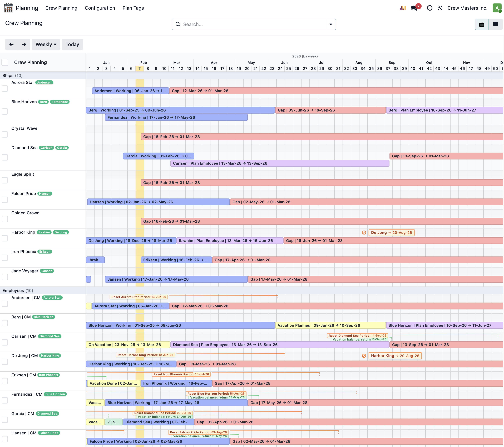The image size is (504, 447).
Task: Tick the Andersen | CM row checkbox
Action: (5, 304)
